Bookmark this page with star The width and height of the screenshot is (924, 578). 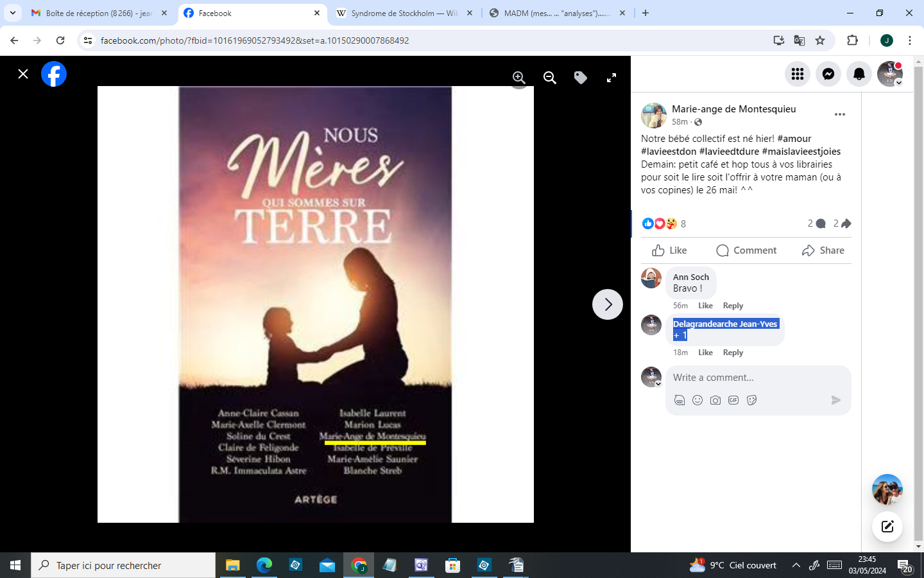point(820,40)
